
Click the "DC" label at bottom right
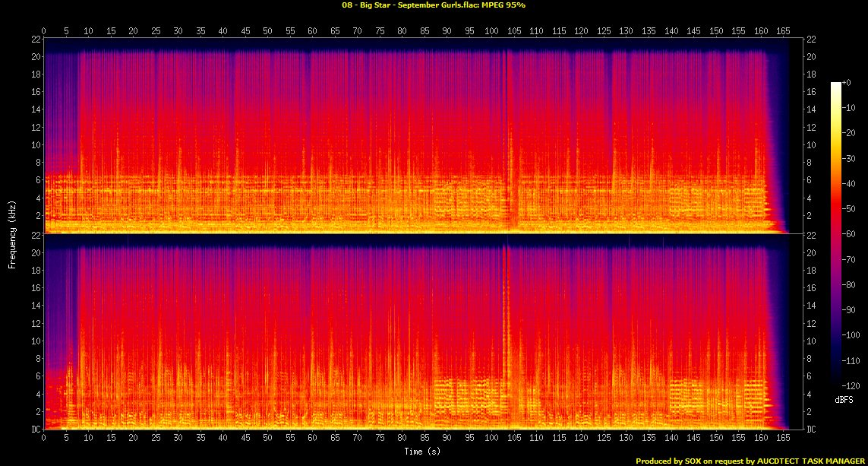[x=810, y=430]
